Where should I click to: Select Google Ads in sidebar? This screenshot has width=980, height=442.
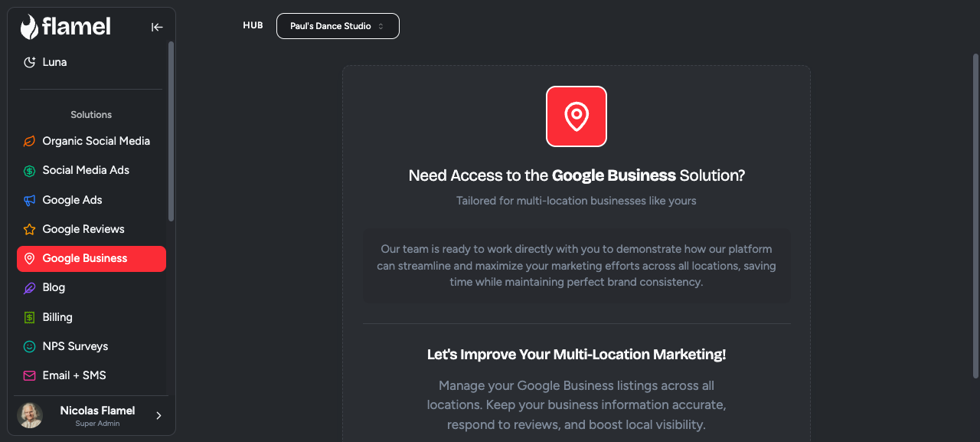pyautogui.click(x=91, y=200)
